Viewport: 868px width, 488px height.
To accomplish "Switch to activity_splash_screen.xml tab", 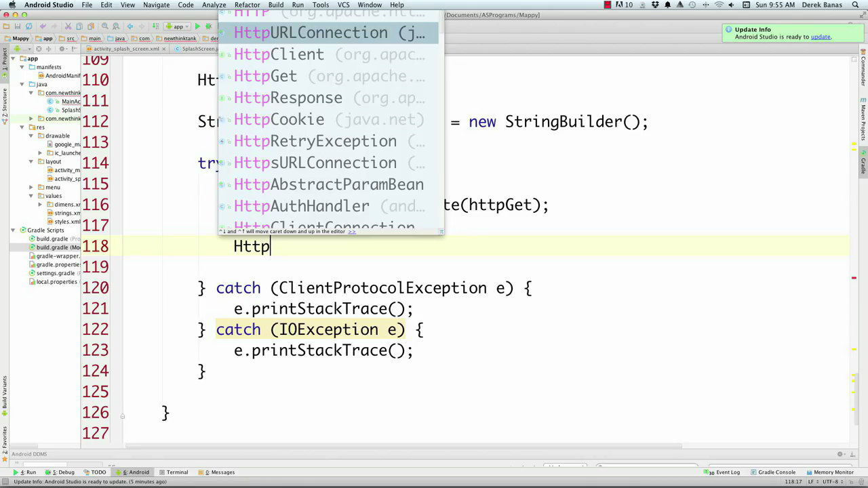I will click(x=126, y=49).
